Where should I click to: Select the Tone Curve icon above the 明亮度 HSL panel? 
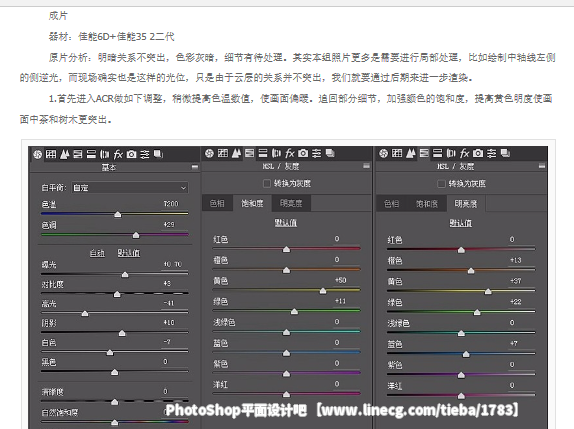tap(397, 153)
